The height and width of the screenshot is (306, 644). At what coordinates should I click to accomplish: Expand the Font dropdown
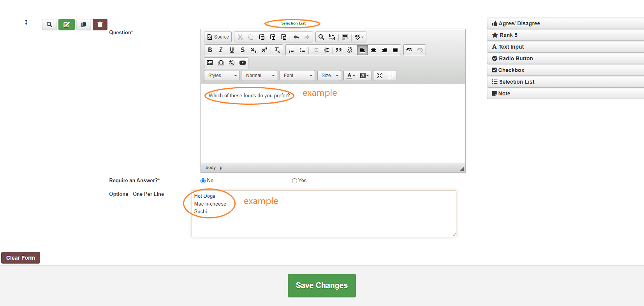coord(297,76)
